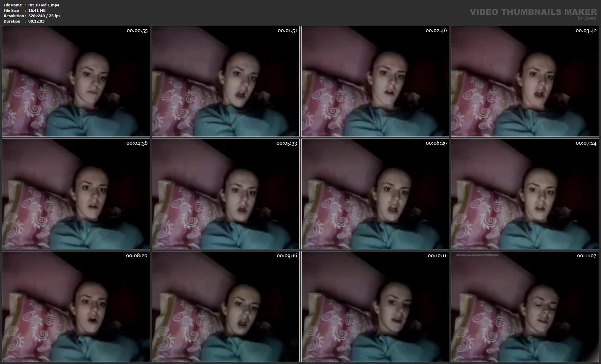Click the final frame at 00:11:07
This screenshot has width=601, height=364.
click(x=525, y=306)
